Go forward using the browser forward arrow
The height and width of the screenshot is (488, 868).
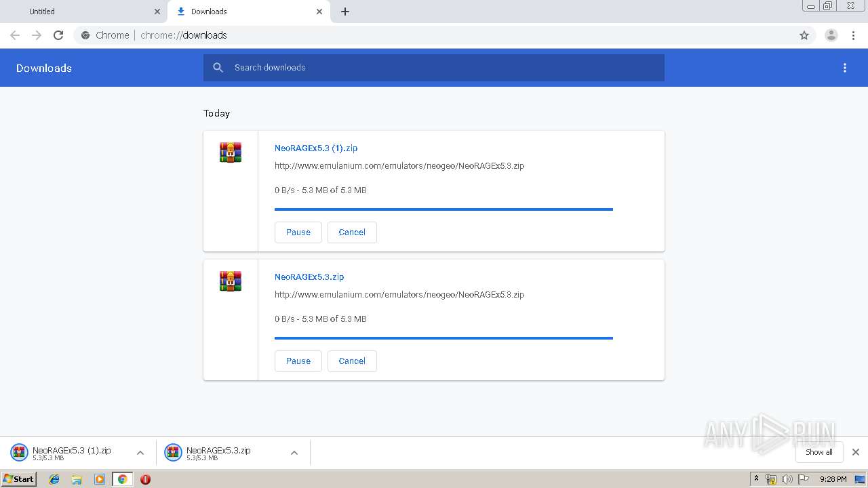37,35
